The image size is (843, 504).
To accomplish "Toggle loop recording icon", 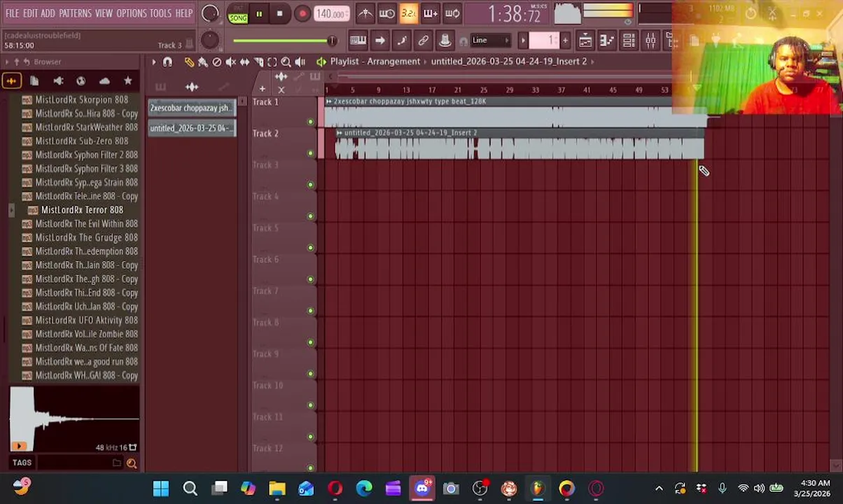I will coord(452,13).
